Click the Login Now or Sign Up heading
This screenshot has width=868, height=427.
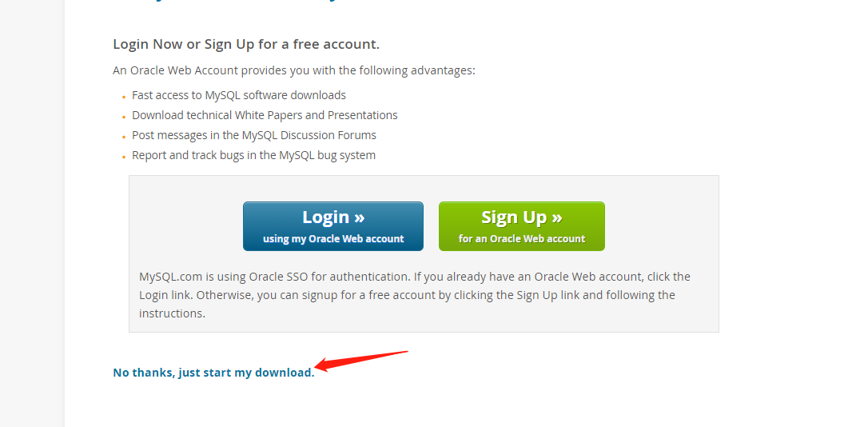click(246, 44)
